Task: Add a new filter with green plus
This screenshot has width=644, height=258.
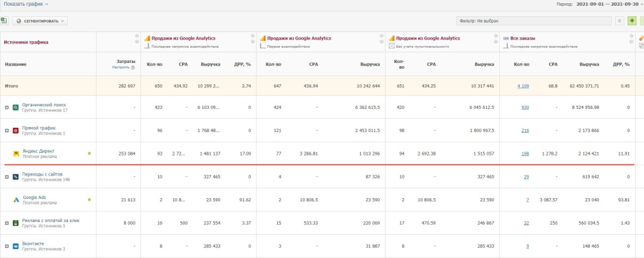Action: pyautogui.click(x=632, y=21)
